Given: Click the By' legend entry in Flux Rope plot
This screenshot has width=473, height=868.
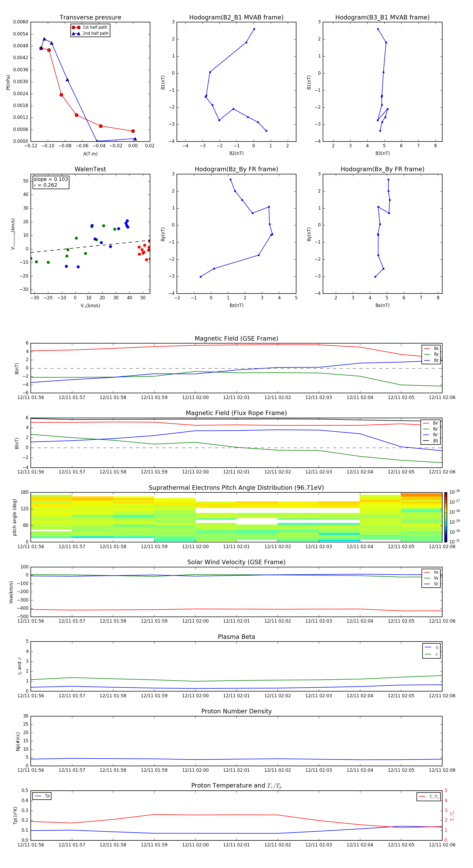Looking at the screenshot, I should (431, 429).
